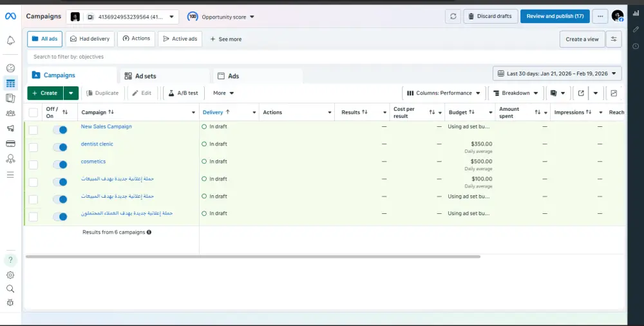Open All tools hamburger menu
Image resolution: width=644 pixels, height=326 pixels.
tap(11, 175)
